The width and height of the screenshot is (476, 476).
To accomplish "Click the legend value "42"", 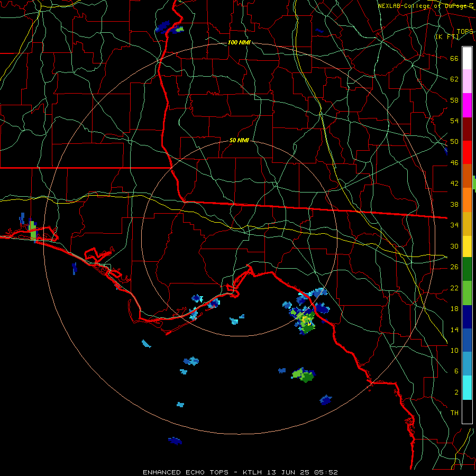I will (x=454, y=184).
